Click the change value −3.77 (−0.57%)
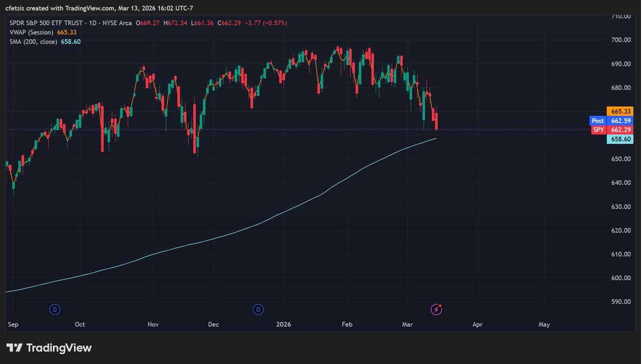 pos(267,23)
